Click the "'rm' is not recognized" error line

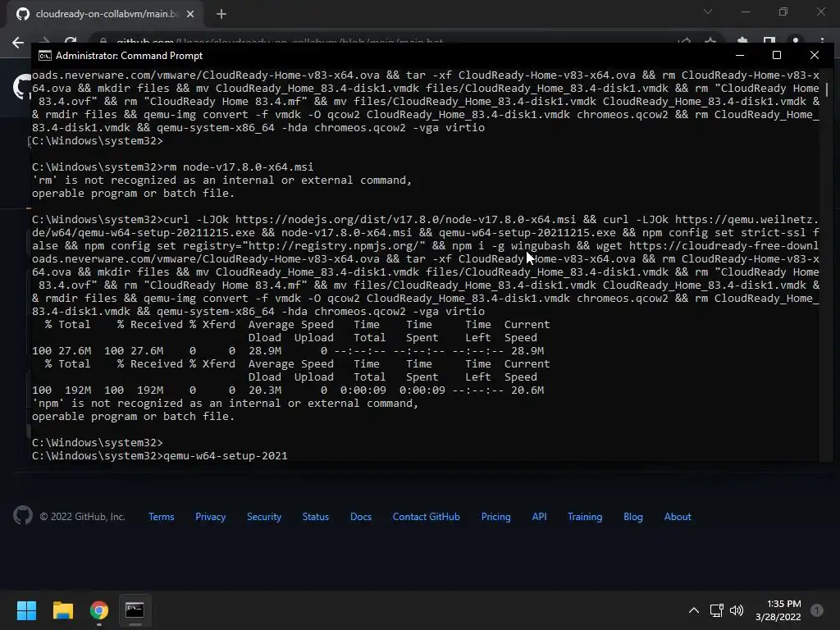click(221, 180)
